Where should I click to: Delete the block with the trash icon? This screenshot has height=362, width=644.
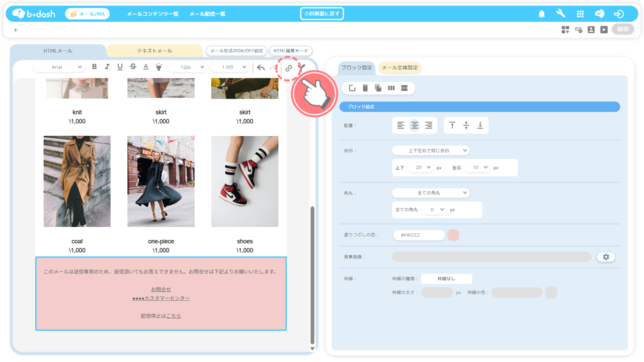pos(365,88)
